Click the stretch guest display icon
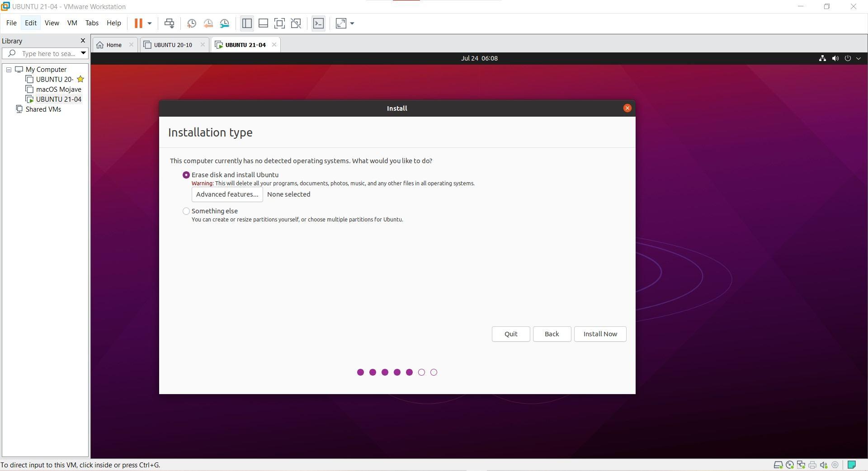Image resolution: width=868 pixels, height=471 pixels. (341, 23)
